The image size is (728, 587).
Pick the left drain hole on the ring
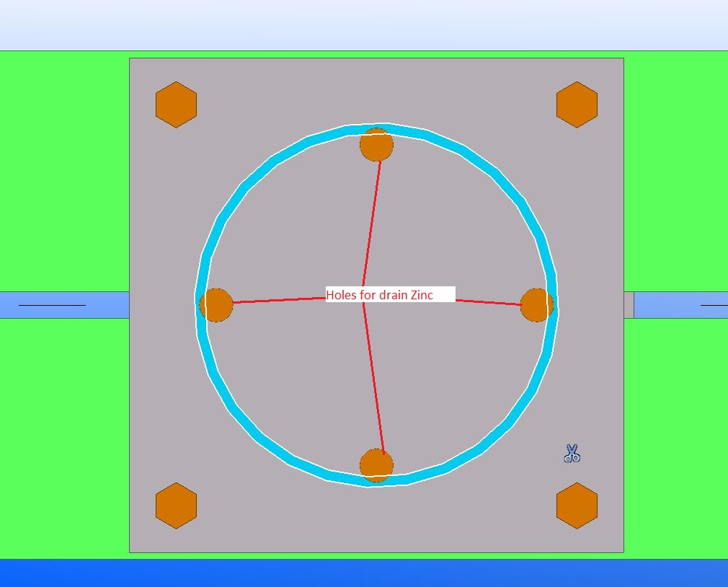click(216, 305)
